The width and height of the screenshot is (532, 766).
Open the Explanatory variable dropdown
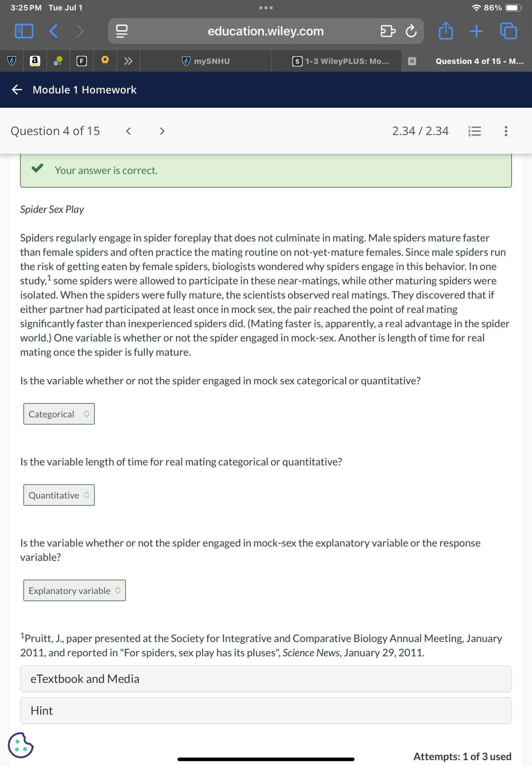pos(74,590)
